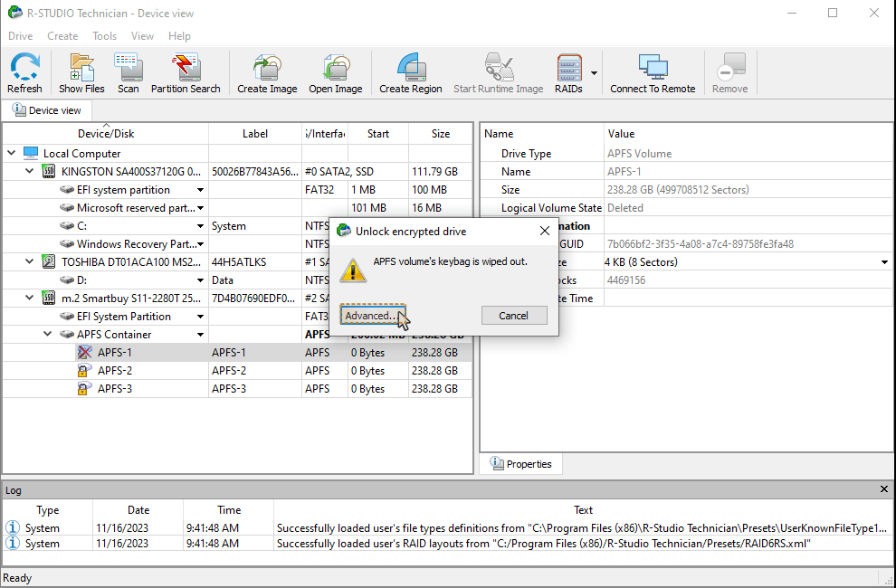Click the TOSHIBA hard drive icon
The width and height of the screenshot is (896, 588).
point(49,261)
